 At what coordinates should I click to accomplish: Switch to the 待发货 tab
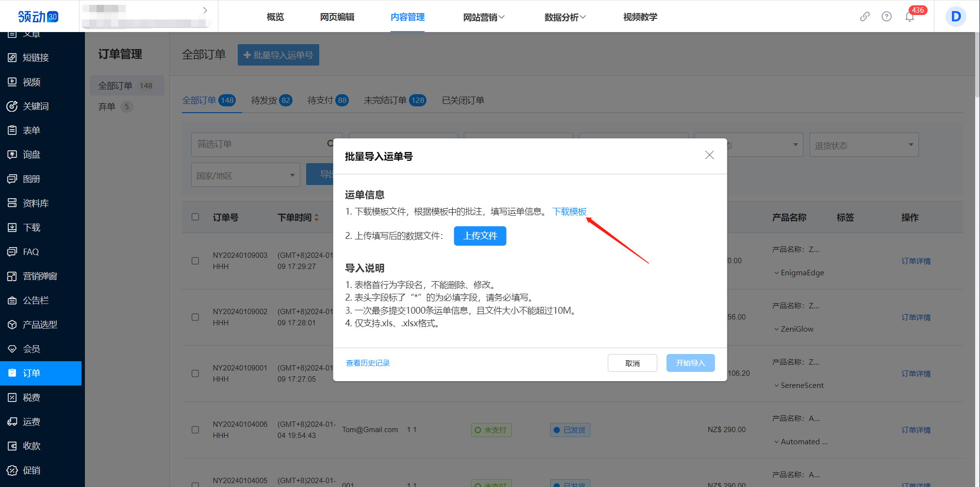click(264, 100)
